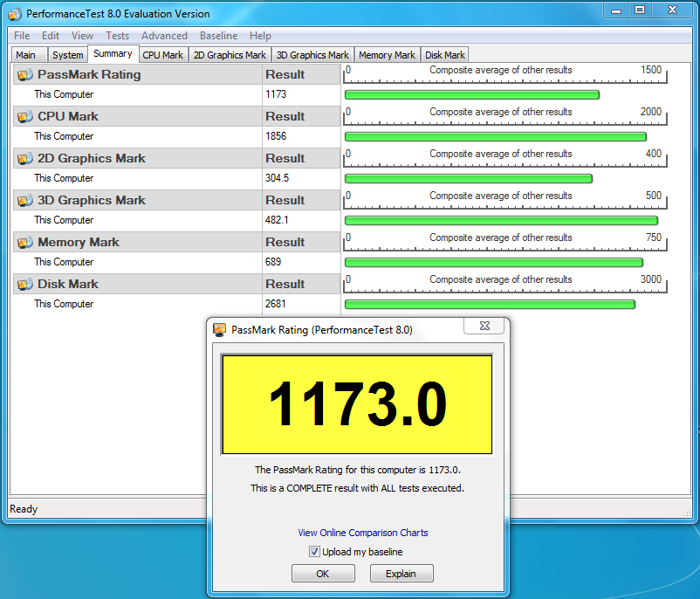Select the Memory Mark result 689

pyautogui.click(x=273, y=262)
